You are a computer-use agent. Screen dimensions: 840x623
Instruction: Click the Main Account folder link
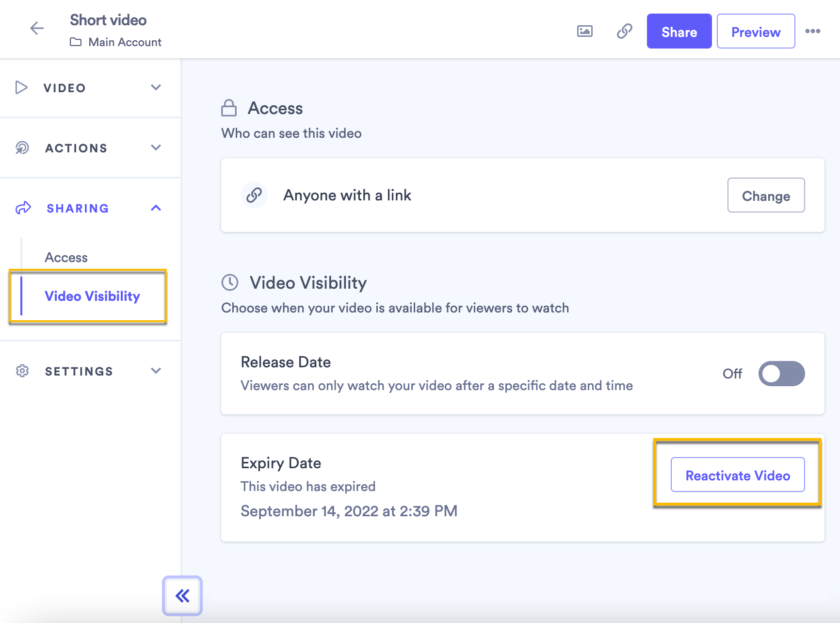point(125,42)
